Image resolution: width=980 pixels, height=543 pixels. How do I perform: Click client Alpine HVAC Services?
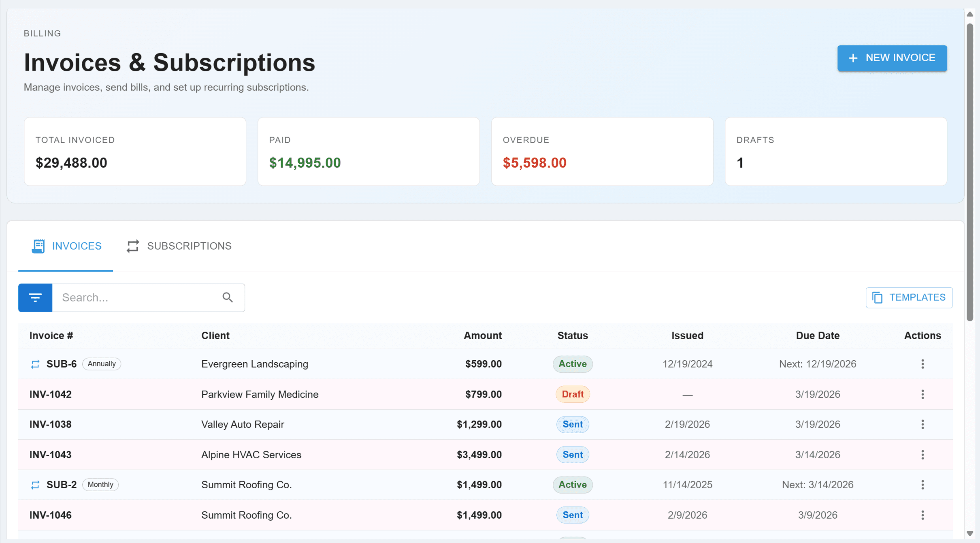tap(251, 455)
